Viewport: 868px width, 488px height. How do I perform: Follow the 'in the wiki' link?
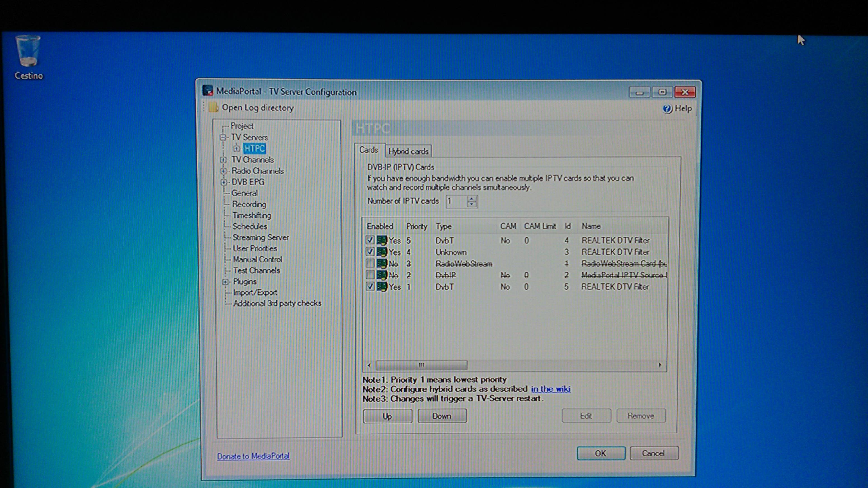pos(551,389)
